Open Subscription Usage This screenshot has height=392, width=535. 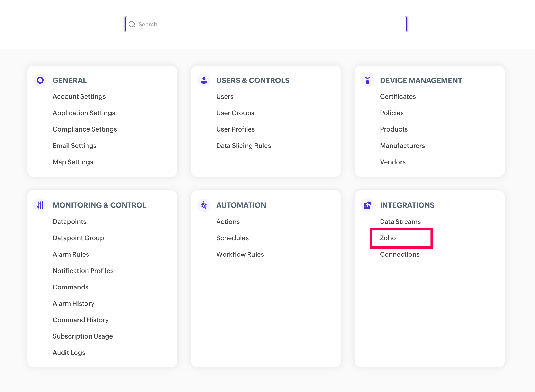coord(83,336)
